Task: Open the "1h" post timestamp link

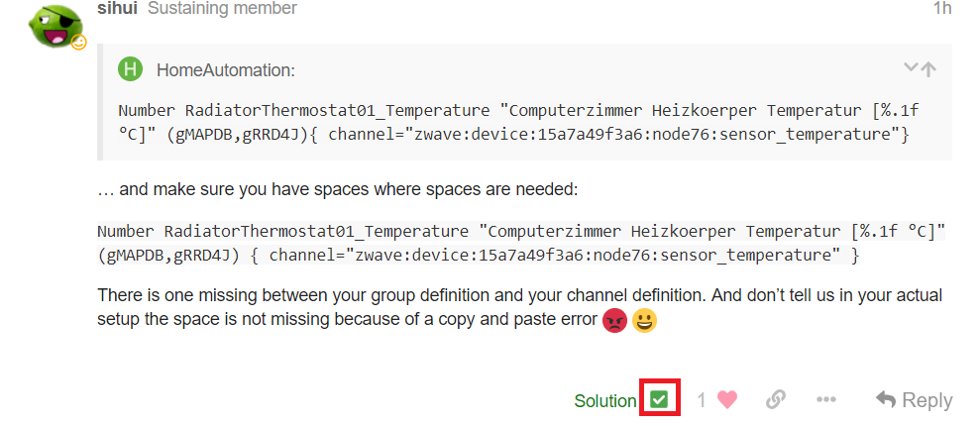Action: point(942,9)
